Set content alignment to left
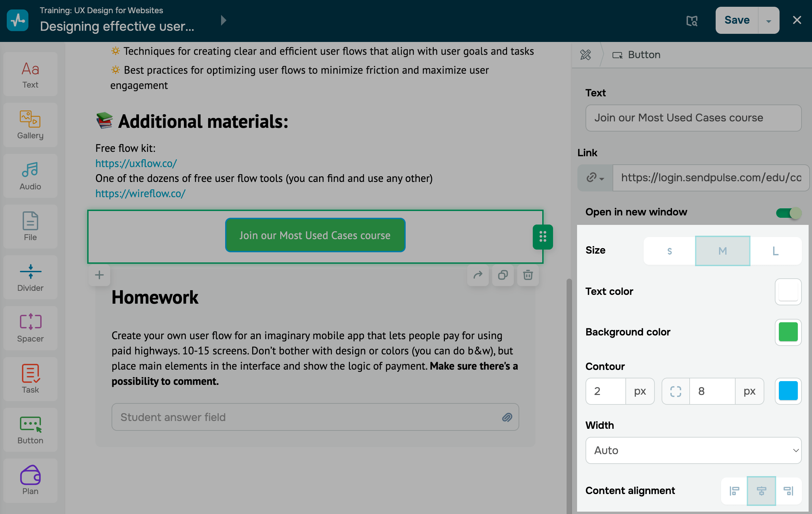Screen dimensions: 812x514 coord(734,491)
